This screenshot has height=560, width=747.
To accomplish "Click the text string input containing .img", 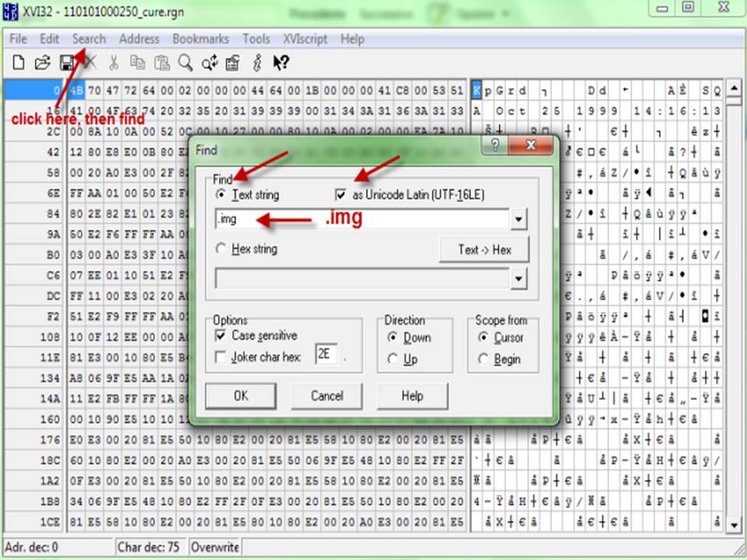I will coord(363,219).
